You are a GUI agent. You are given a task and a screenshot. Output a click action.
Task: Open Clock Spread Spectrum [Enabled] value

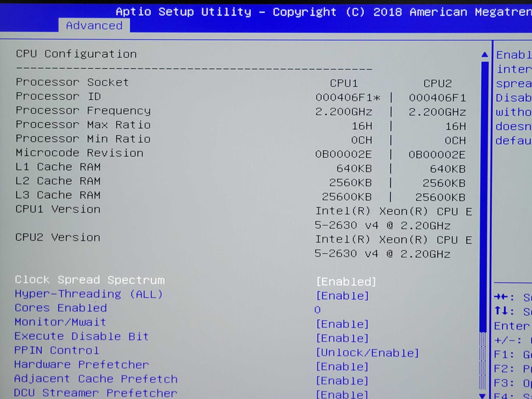346,282
